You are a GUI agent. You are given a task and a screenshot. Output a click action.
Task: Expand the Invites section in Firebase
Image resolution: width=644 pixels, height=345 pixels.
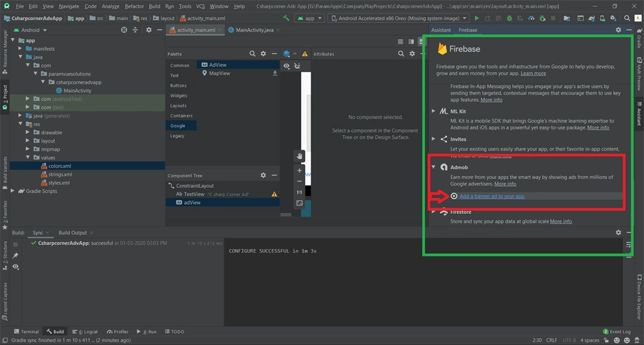click(x=433, y=139)
